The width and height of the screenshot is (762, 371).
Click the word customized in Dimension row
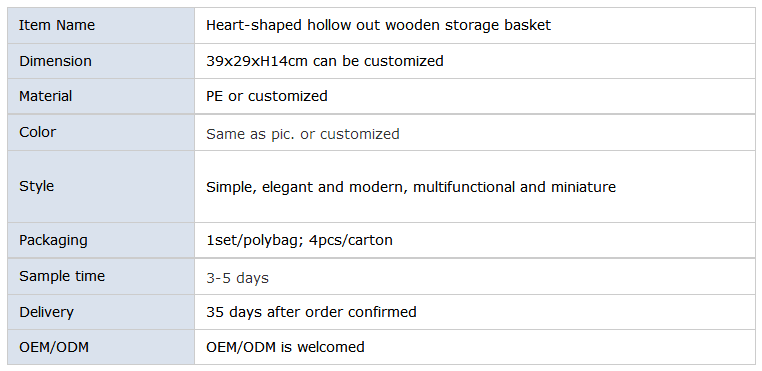click(404, 61)
